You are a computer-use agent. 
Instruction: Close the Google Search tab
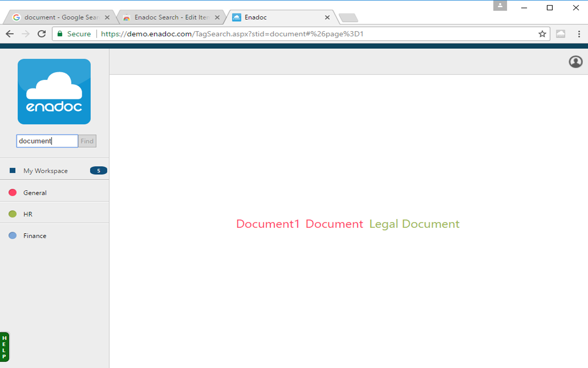(x=107, y=17)
